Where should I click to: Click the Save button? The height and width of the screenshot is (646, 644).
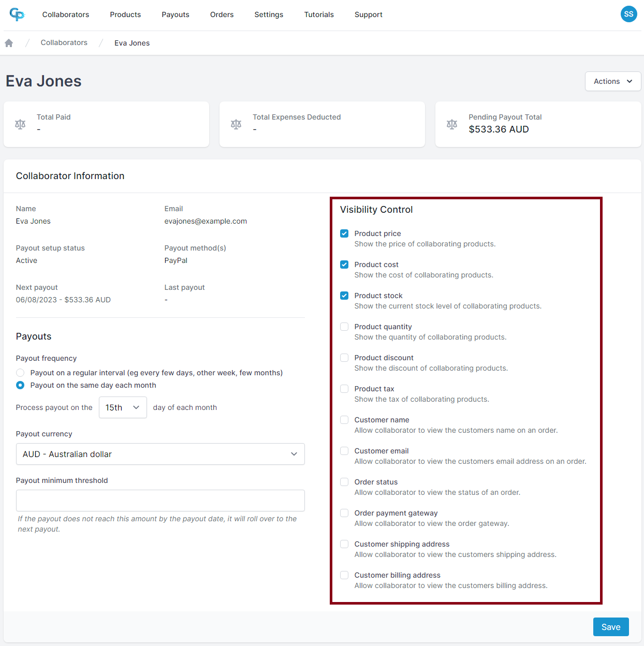[611, 627]
